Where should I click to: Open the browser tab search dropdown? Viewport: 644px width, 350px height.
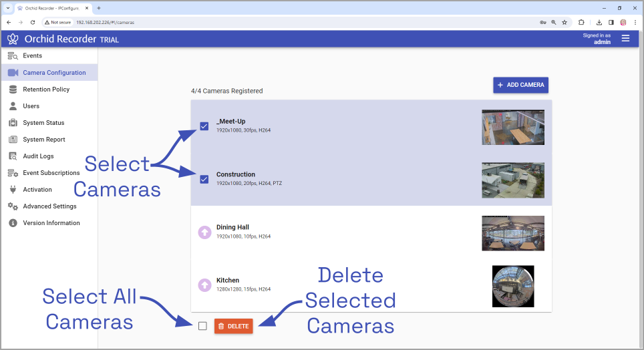click(x=7, y=8)
